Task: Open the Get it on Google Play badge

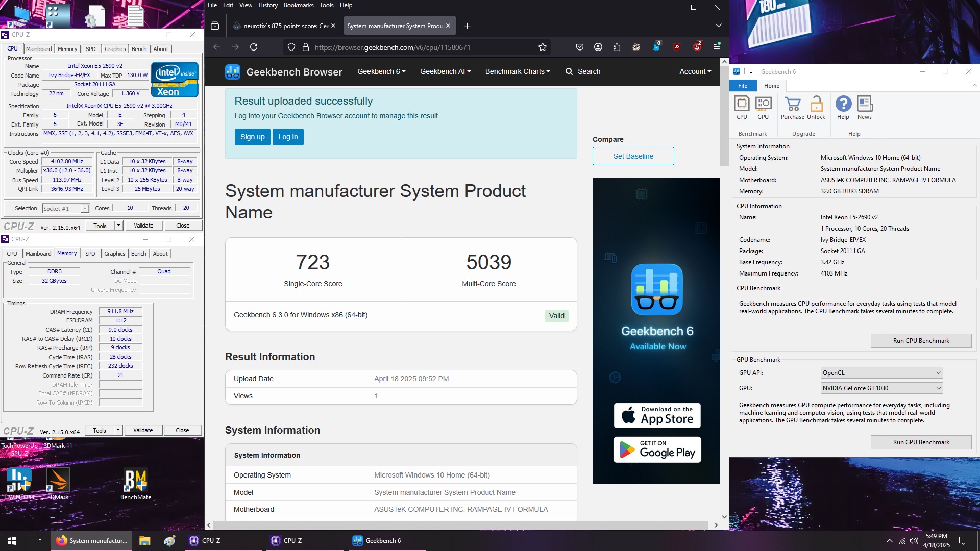Action: pos(657,449)
